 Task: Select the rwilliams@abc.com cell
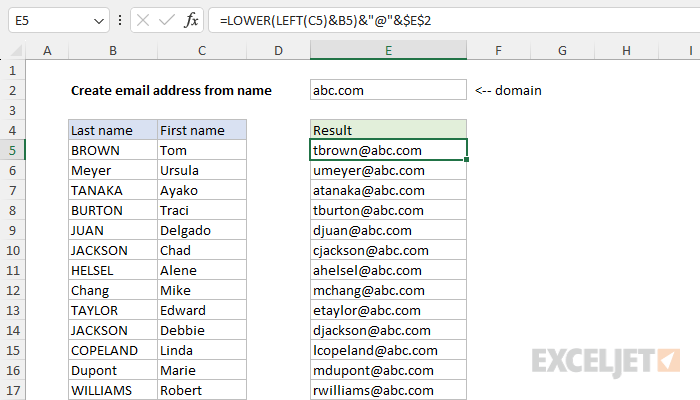(x=388, y=390)
